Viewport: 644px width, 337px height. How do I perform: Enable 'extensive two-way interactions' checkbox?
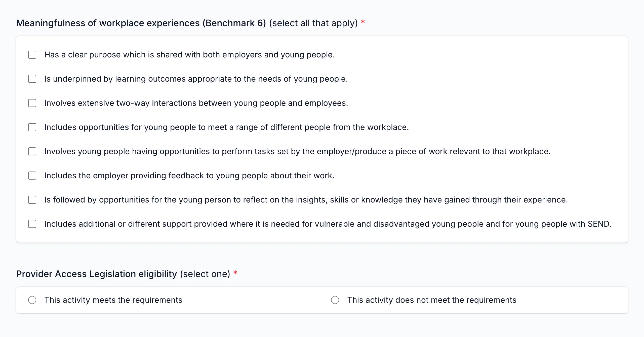click(32, 103)
